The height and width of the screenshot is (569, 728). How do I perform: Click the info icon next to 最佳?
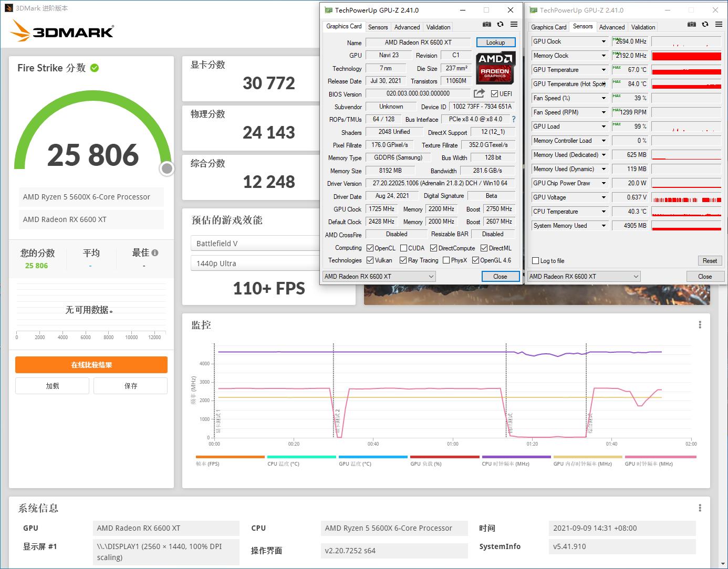[155, 252]
